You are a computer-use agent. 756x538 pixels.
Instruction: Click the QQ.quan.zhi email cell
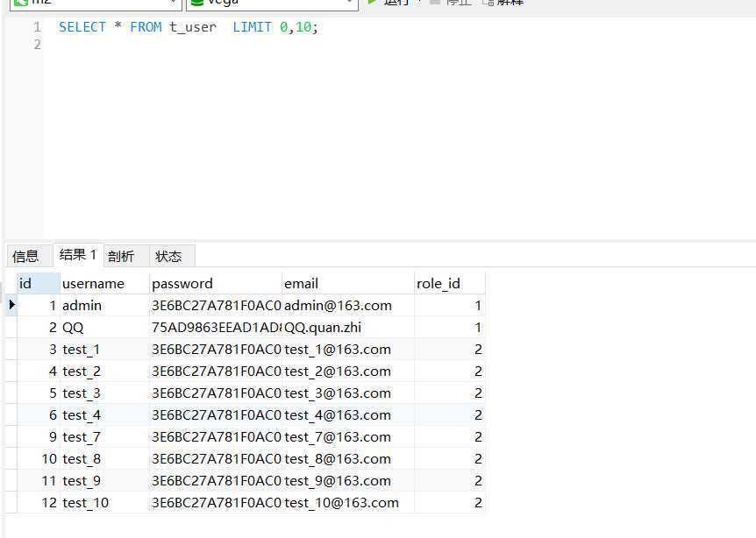pyautogui.click(x=347, y=328)
